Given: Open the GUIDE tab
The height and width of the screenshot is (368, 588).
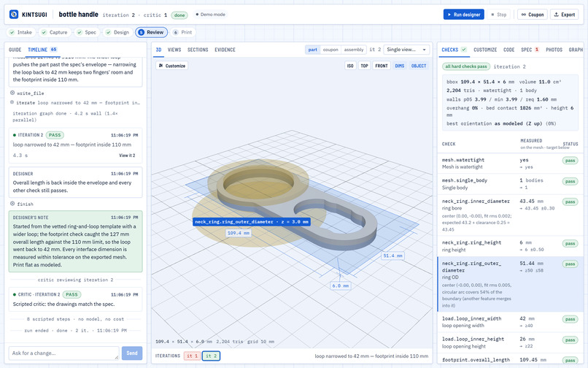Looking at the screenshot, I should pos(15,50).
